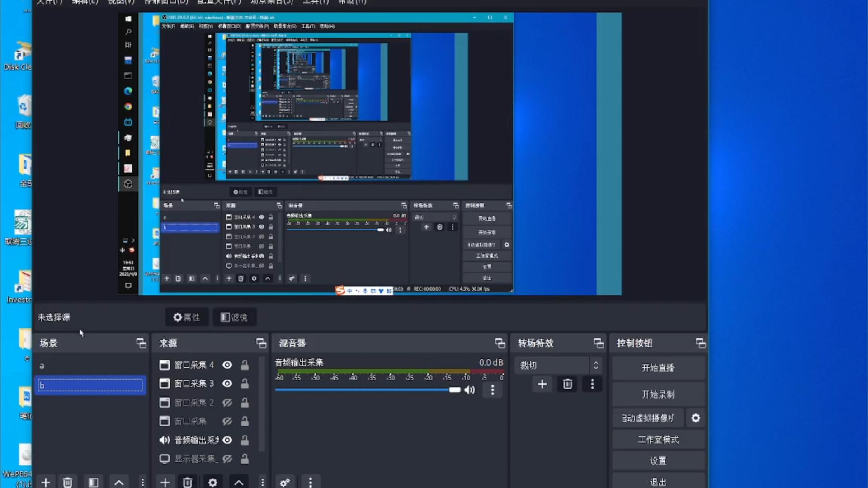Open advanced audio properties gears icon
The height and width of the screenshot is (488, 868).
(285, 482)
